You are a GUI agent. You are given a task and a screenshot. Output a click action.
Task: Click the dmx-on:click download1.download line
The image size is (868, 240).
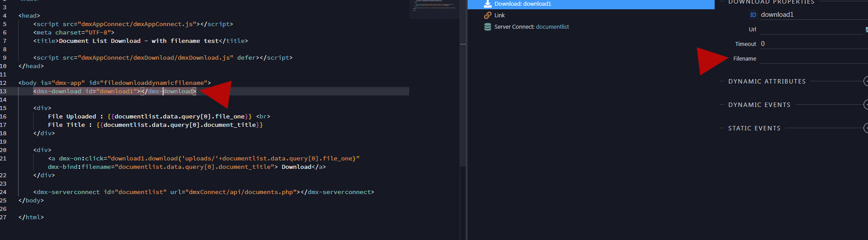click(204, 158)
